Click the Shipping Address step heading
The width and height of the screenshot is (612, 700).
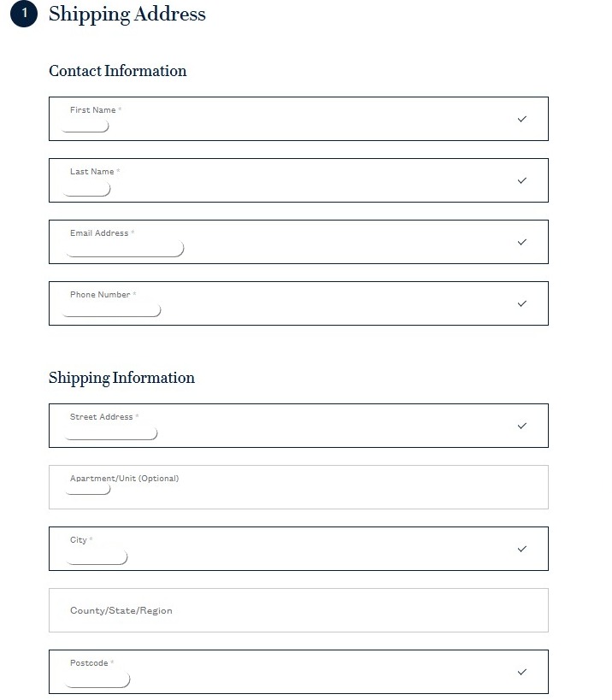pos(127,14)
